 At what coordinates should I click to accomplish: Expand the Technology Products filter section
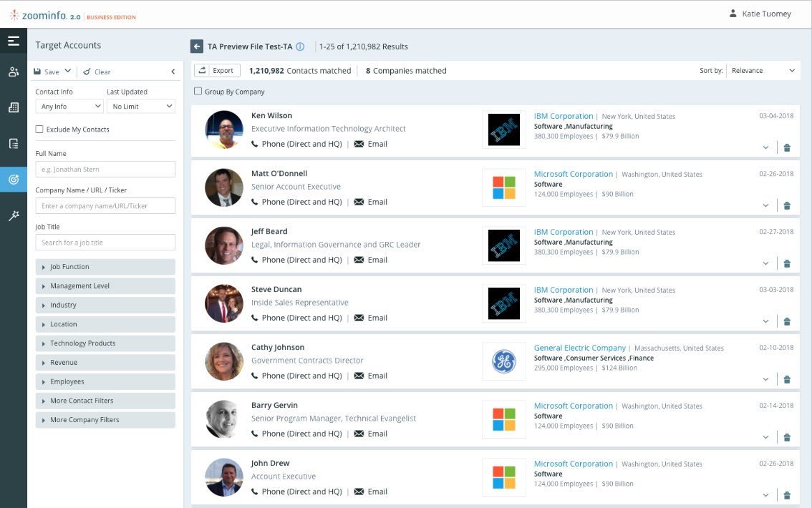pyautogui.click(x=105, y=343)
